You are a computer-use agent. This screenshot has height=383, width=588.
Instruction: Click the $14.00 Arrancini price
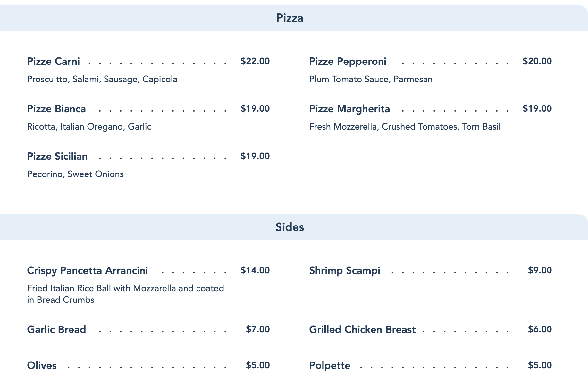(x=255, y=270)
